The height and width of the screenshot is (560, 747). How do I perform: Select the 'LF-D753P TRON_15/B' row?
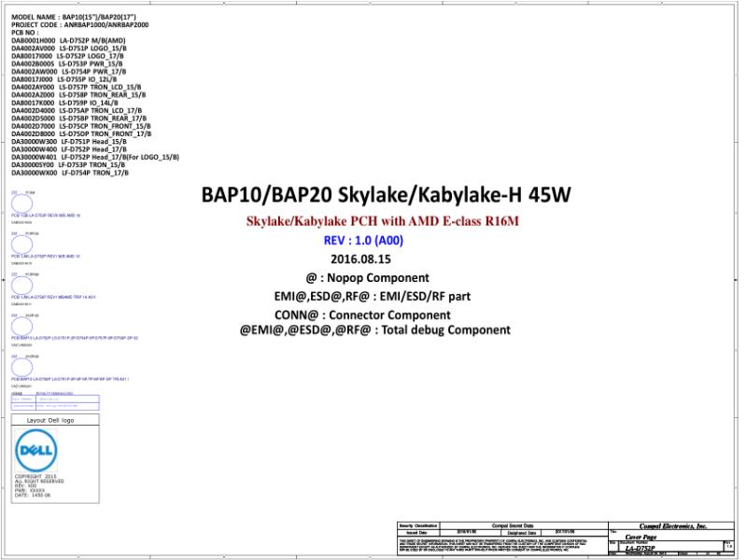(68, 165)
